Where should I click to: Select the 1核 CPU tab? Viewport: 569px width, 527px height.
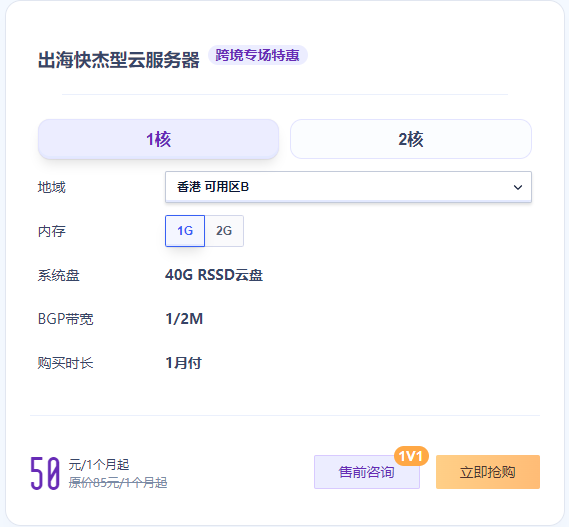[x=158, y=139]
